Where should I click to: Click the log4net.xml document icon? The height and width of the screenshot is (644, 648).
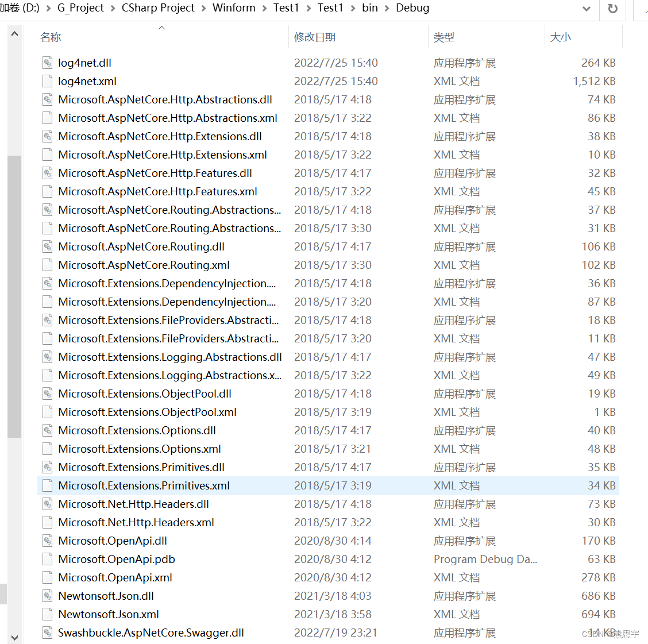point(48,82)
